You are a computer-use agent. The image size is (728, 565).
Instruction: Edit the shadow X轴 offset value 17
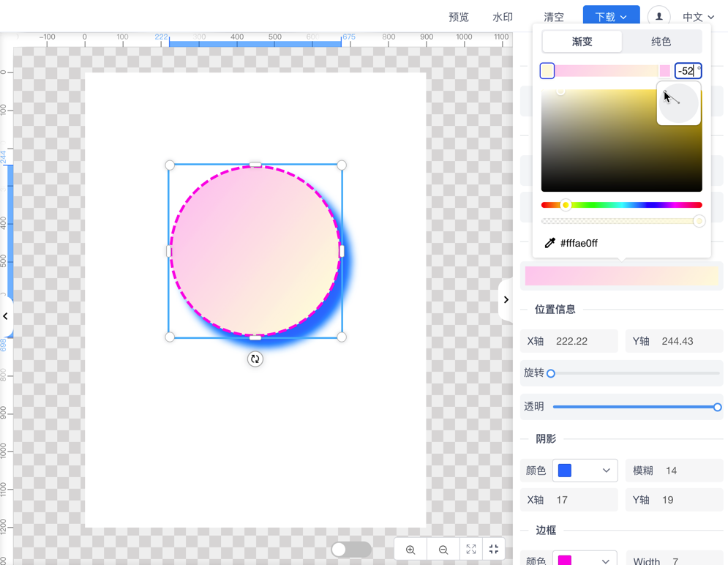tap(568, 500)
